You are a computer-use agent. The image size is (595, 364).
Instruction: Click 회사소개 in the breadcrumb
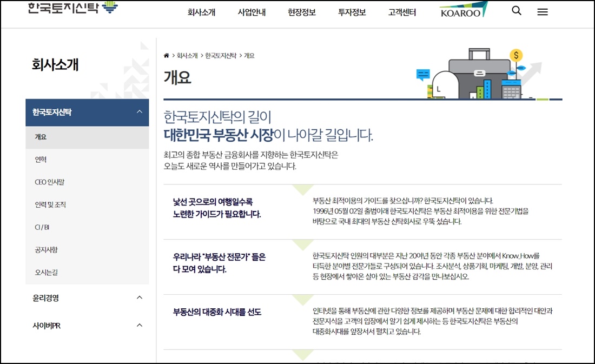pyautogui.click(x=187, y=56)
